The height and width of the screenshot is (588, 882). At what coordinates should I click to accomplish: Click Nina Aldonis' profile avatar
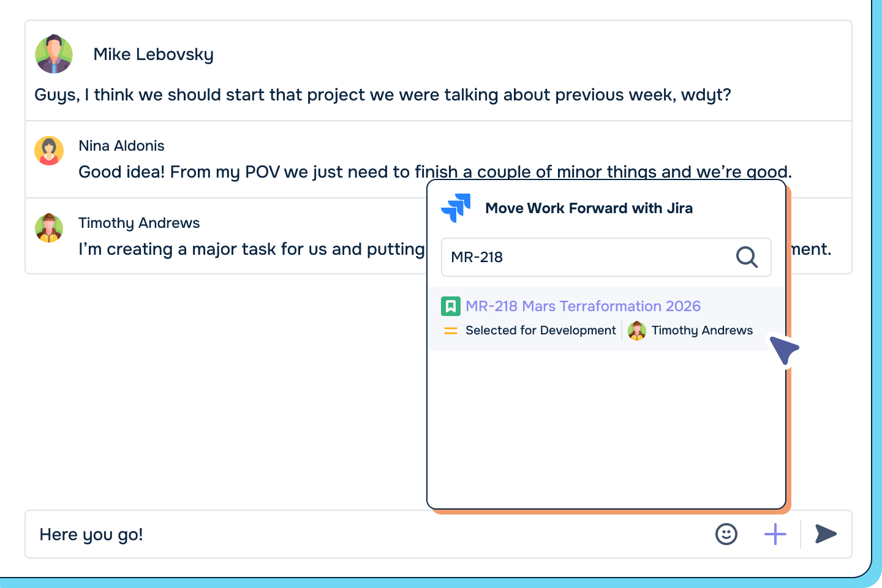49,150
